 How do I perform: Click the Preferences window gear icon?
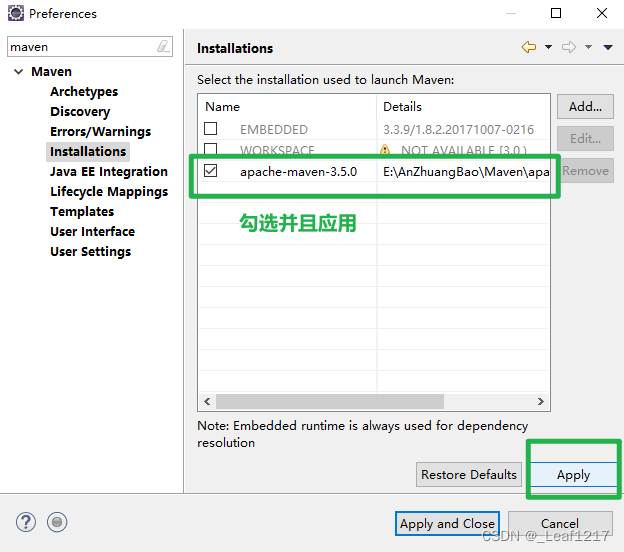click(x=16, y=13)
